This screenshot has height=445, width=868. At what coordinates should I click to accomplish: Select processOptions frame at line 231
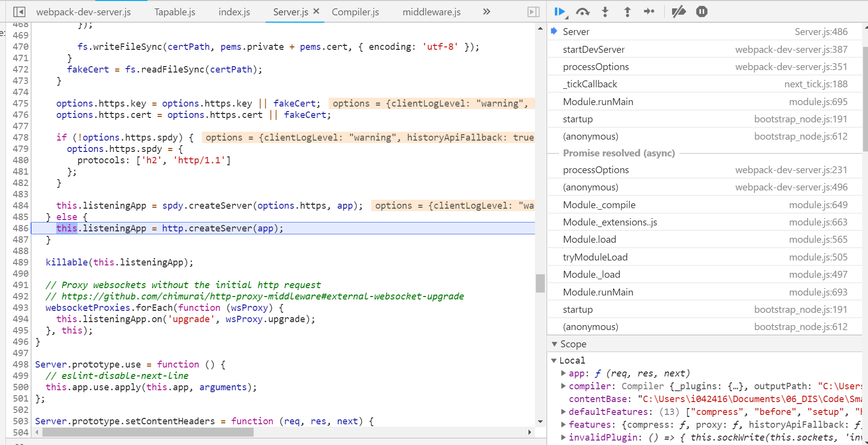click(x=705, y=170)
